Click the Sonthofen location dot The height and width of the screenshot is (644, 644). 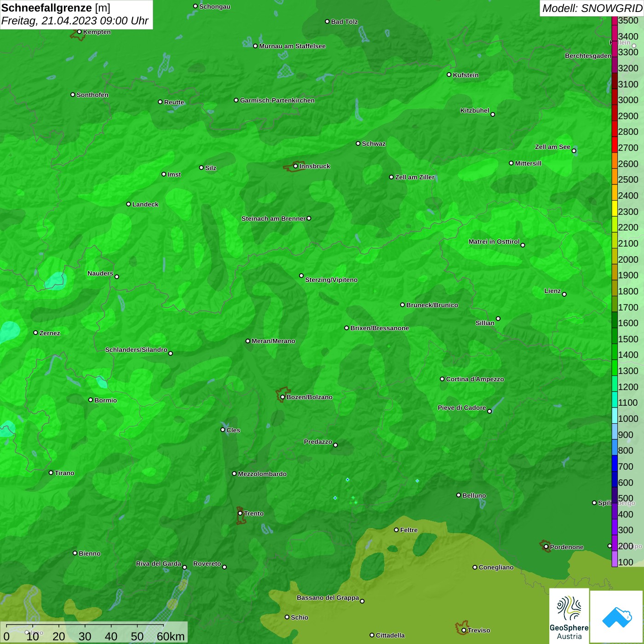73,95
